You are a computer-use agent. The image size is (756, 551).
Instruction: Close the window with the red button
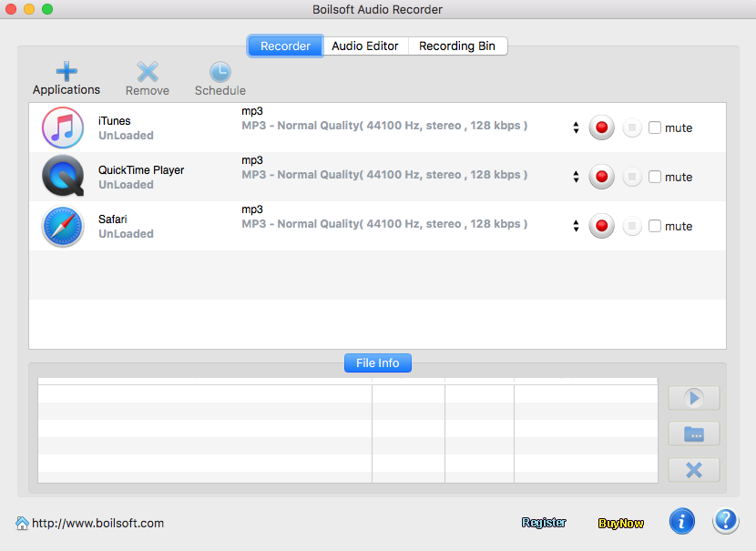click(x=11, y=9)
